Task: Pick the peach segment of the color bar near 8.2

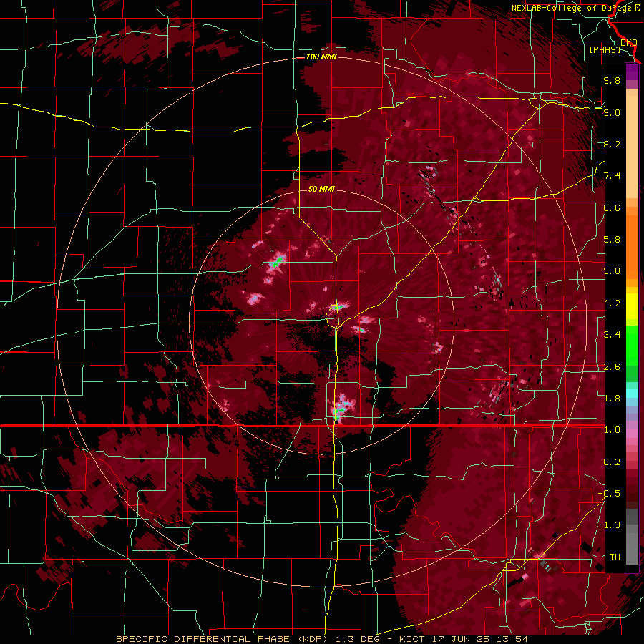Action: point(632,147)
